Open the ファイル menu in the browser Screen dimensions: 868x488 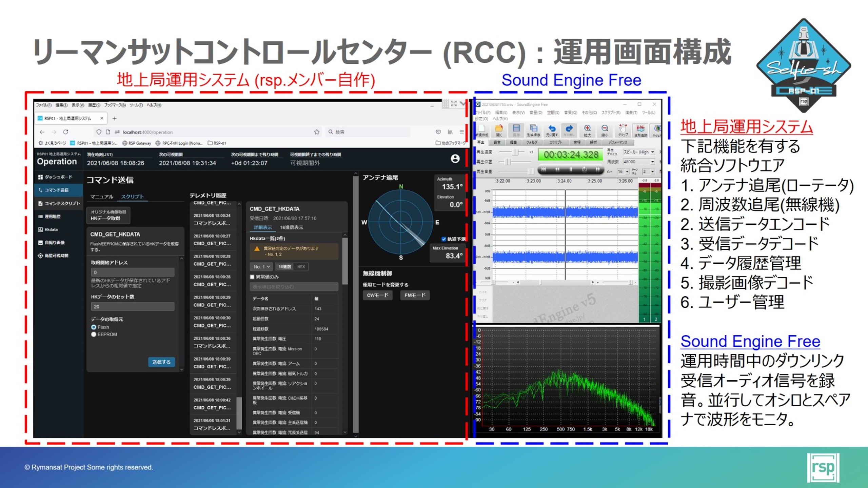click(x=43, y=105)
